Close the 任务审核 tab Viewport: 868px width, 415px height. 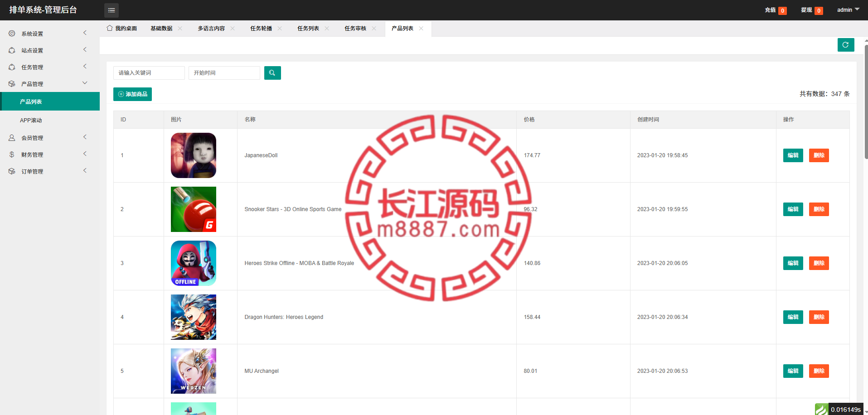click(374, 28)
